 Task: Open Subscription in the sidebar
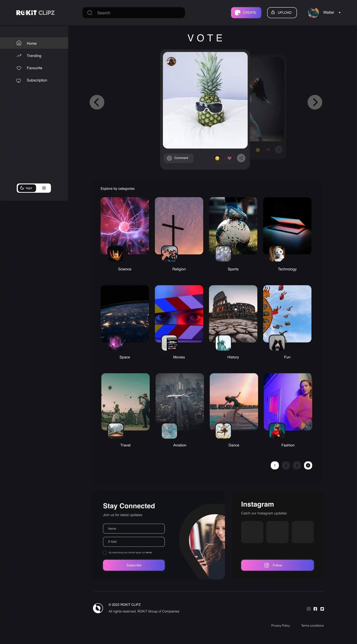coord(34,80)
